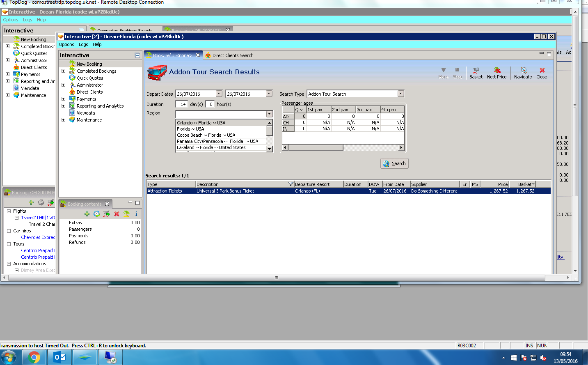Minimize the Interactive navigation panel in Interactive [2]

(137, 55)
